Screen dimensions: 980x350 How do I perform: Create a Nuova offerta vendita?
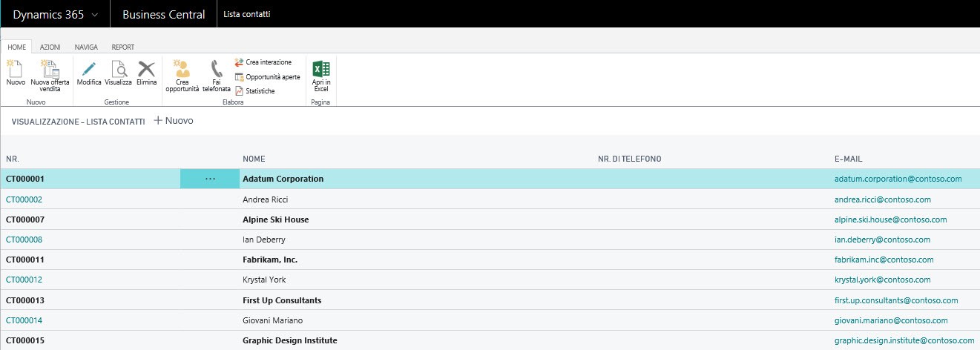coord(50,69)
